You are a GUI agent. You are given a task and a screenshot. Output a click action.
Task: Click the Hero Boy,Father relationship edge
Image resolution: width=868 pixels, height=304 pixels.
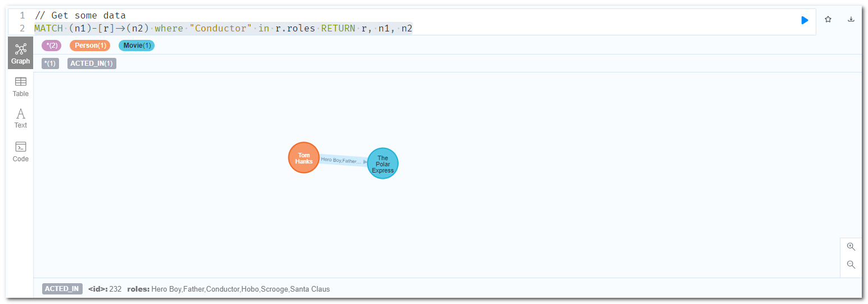(x=342, y=160)
